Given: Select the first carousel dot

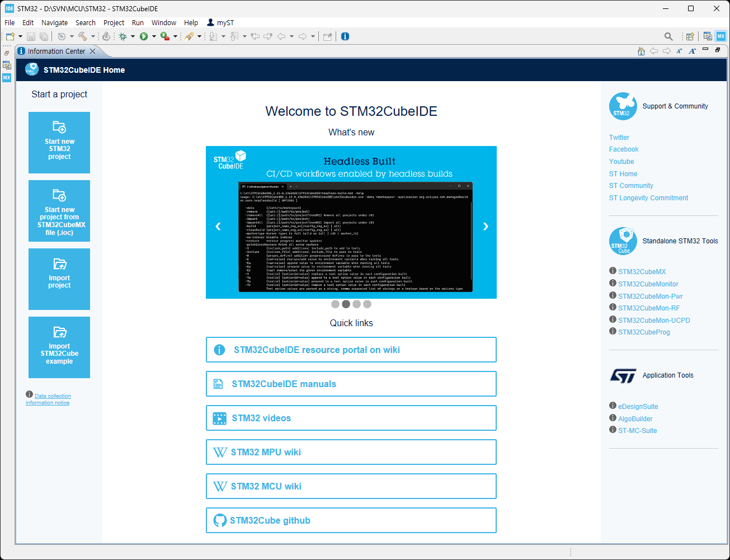Looking at the screenshot, I should pyautogui.click(x=335, y=304).
